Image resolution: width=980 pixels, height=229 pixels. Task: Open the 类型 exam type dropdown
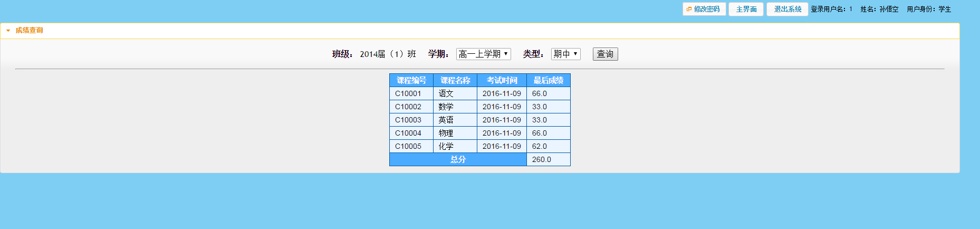(565, 54)
